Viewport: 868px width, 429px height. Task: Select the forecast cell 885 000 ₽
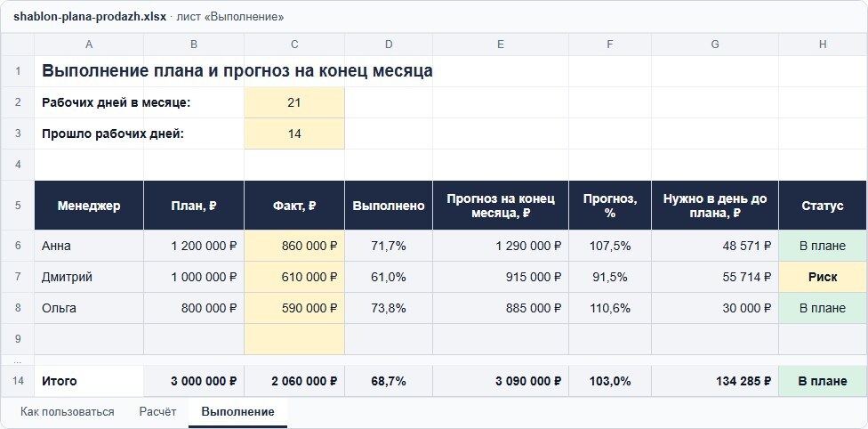[x=501, y=308]
